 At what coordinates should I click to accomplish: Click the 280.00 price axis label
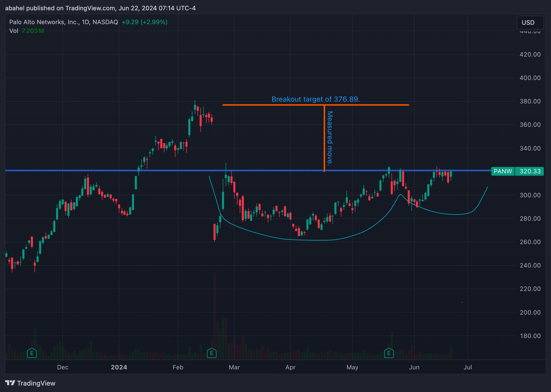point(530,219)
